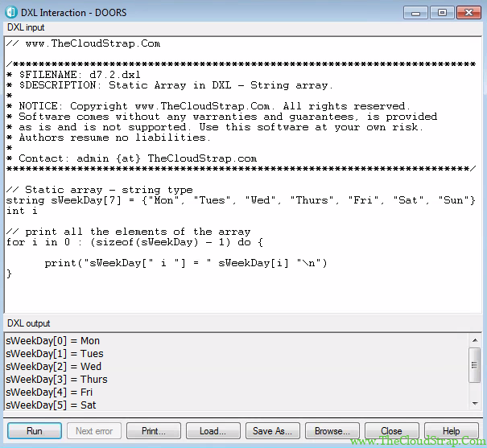Click the output scrollbar down arrow
Screen dimensions: 487x448
tap(475, 403)
